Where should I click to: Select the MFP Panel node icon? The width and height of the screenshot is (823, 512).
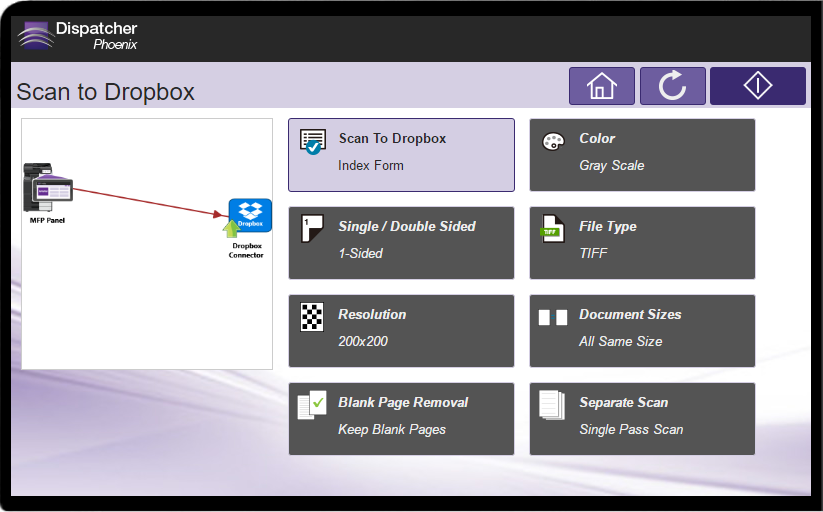(47, 186)
